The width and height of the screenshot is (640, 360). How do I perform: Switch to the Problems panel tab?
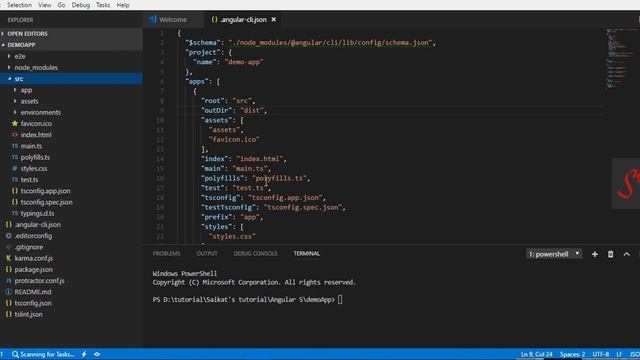coord(166,253)
